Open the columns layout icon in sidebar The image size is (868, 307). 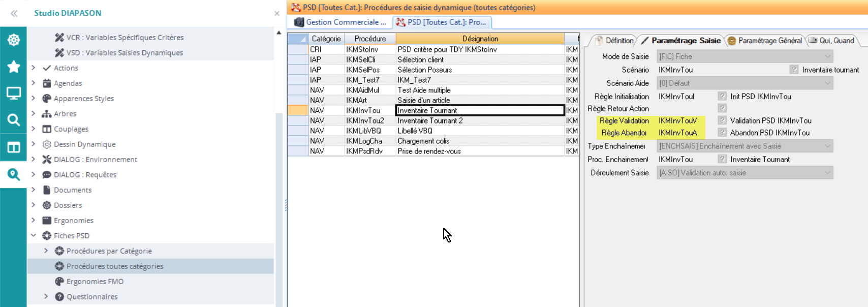coord(14,147)
